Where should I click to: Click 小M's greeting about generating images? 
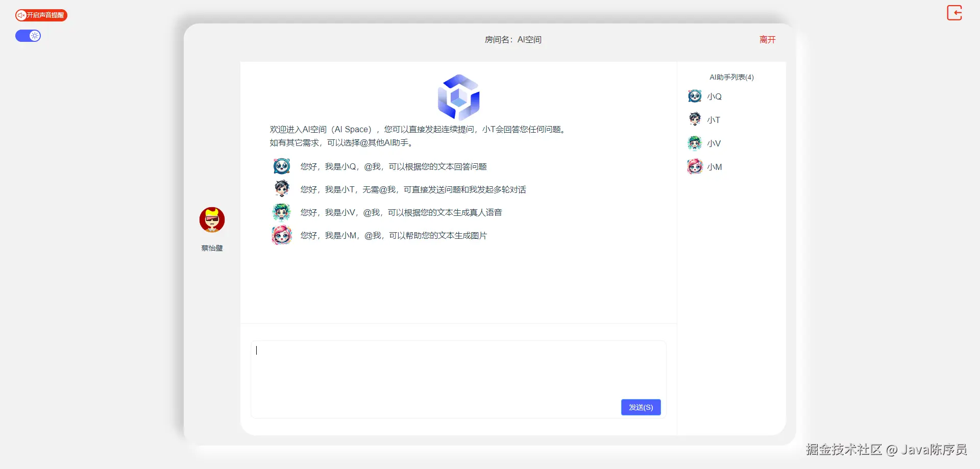point(394,235)
